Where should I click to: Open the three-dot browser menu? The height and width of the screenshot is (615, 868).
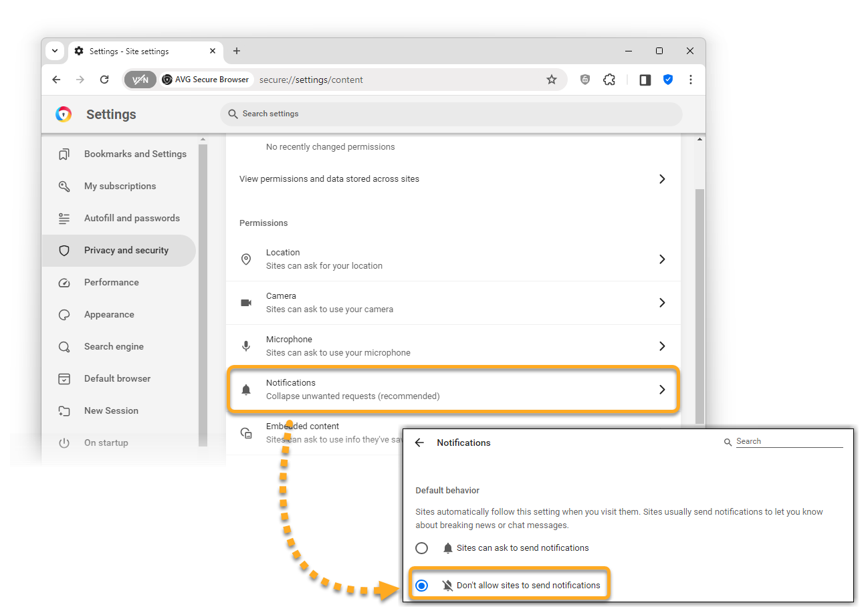point(691,80)
